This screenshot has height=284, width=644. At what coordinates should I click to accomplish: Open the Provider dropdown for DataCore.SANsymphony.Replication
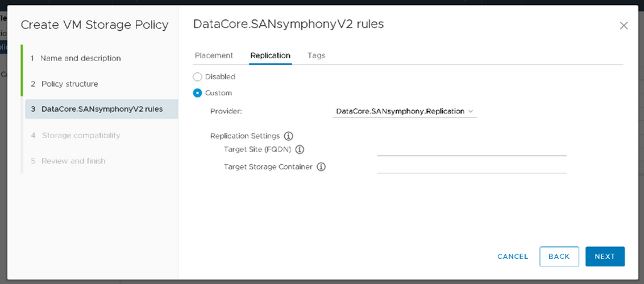[404, 111]
